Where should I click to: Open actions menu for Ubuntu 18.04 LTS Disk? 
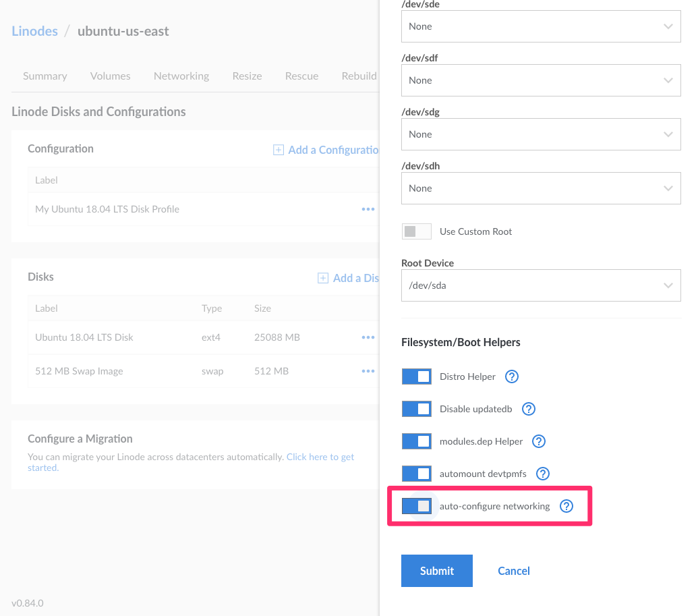coord(368,337)
